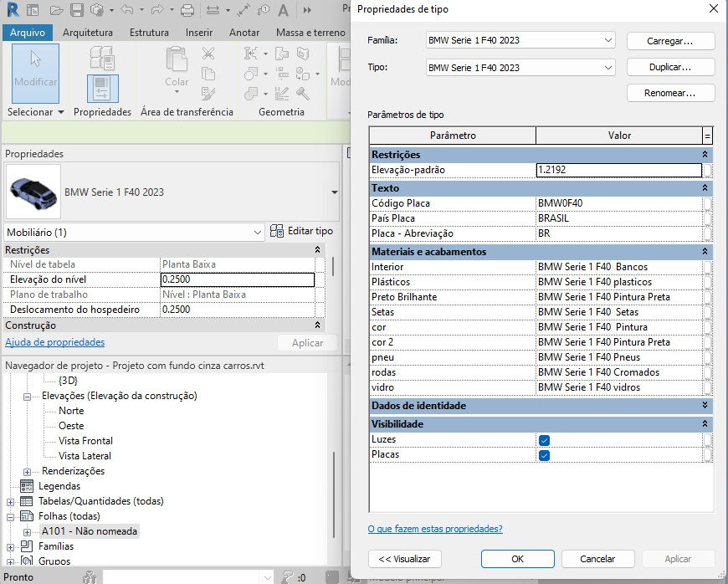Screen dimensions: 728x584
Task: Open the Tipo dropdown in type properties
Action: 608,68
